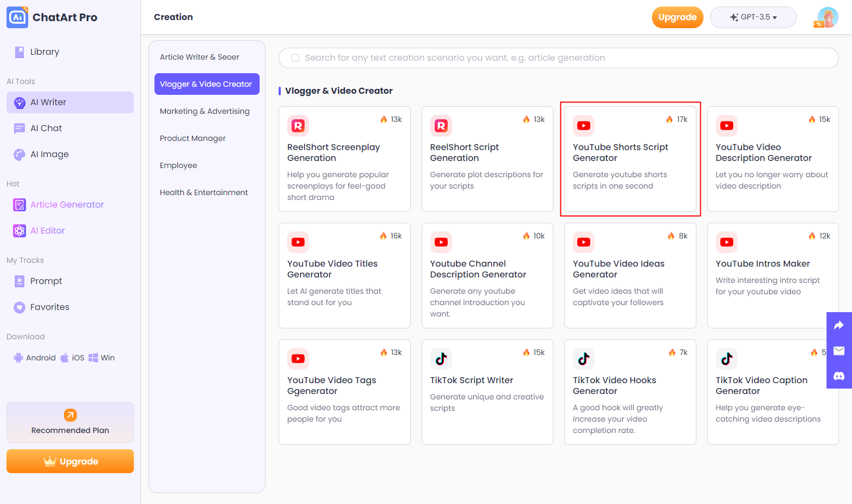The width and height of the screenshot is (852, 504).
Task: Open Youtube Channel Description Generator card
Action: click(487, 276)
